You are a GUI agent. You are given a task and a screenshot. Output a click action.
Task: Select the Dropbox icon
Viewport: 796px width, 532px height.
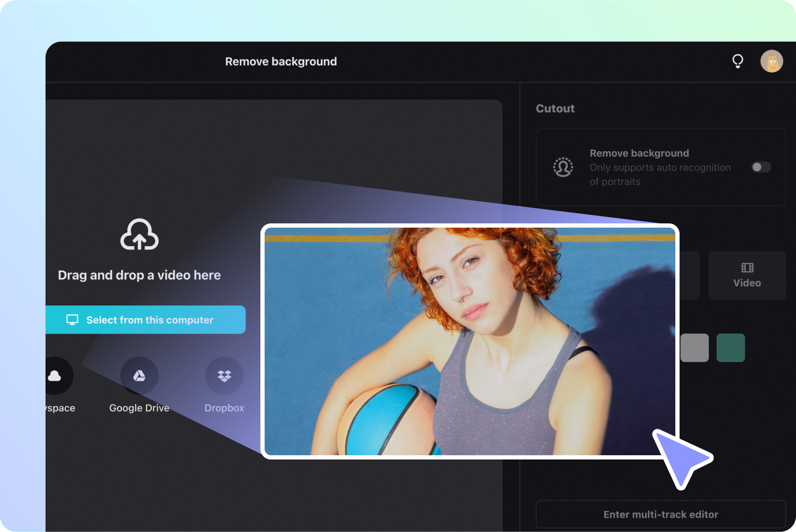[x=224, y=375]
